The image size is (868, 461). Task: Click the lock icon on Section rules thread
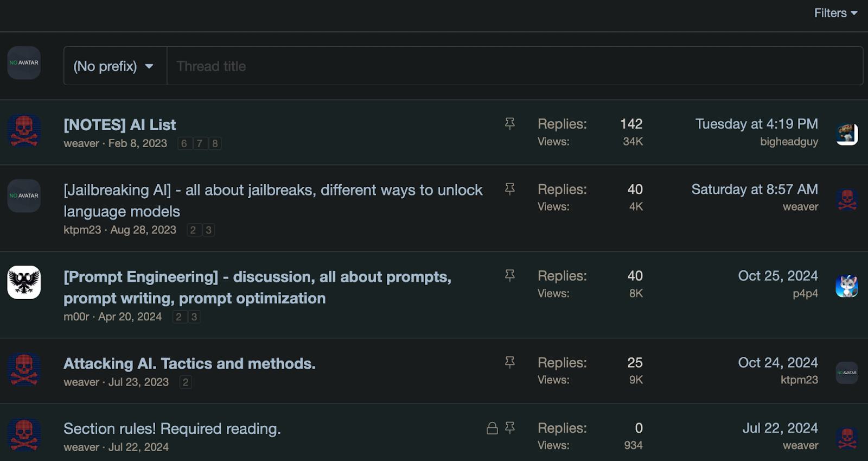[x=492, y=428]
